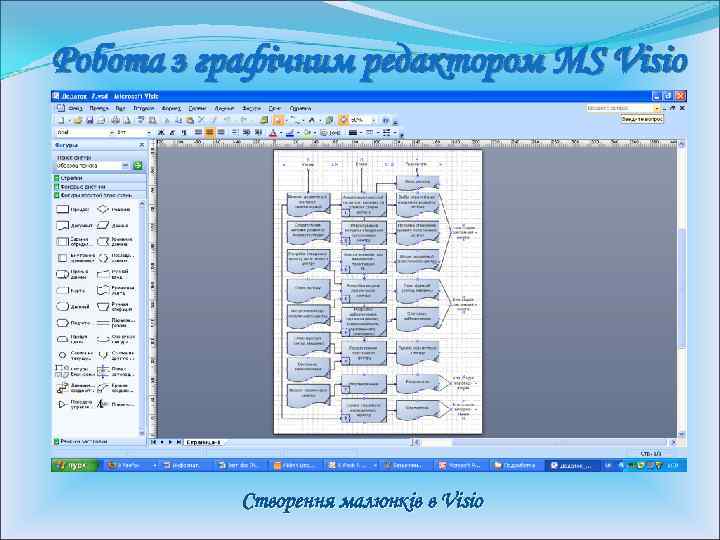Image resolution: width=720 pixels, height=540 pixels.
Task: Open the Правка menu
Action: [x=99, y=108]
